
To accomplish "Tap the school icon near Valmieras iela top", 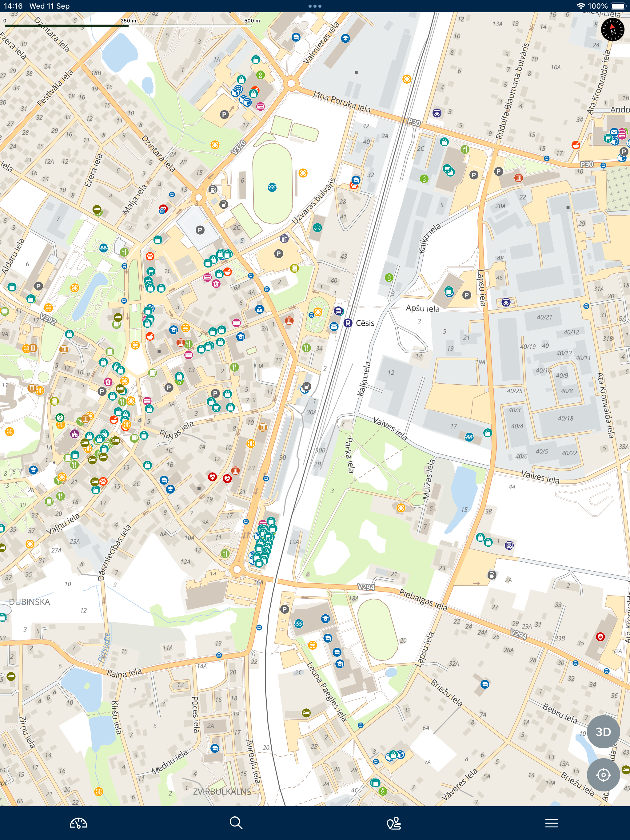I will coord(296,37).
